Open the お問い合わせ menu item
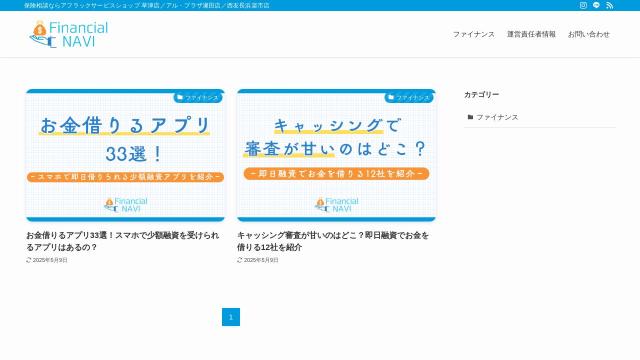The image size is (640, 360). tap(589, 34)
